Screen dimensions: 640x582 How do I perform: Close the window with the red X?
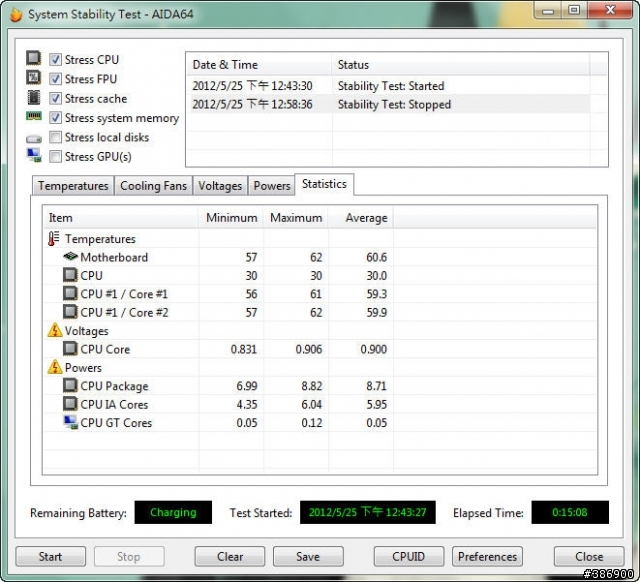coord(610,10)
